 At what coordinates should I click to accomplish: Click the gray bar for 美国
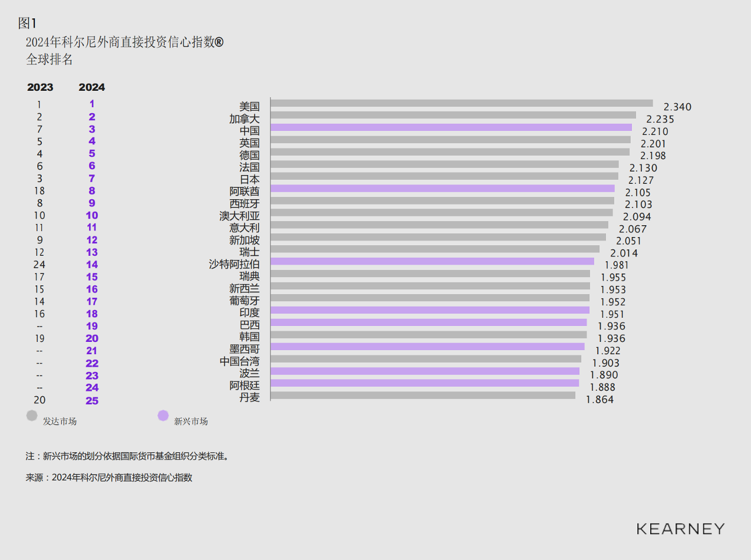pyautogui.click(x=462, y=103)
